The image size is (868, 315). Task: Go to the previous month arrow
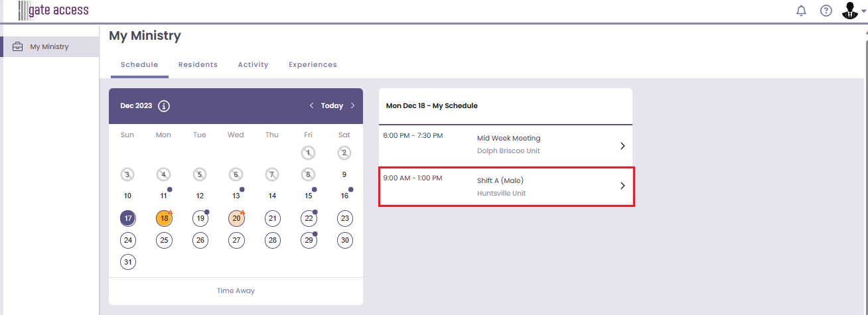(311, 105)
